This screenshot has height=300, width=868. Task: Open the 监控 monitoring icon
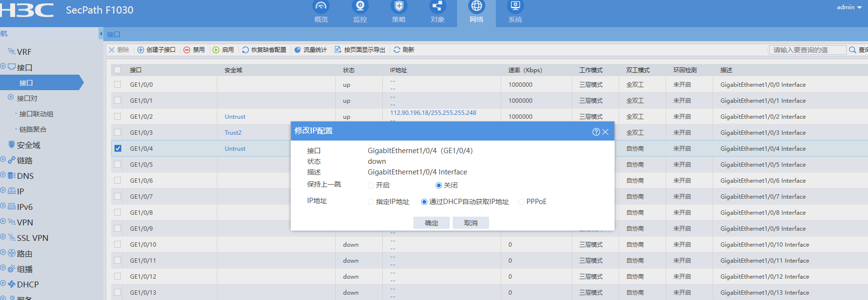360,7
